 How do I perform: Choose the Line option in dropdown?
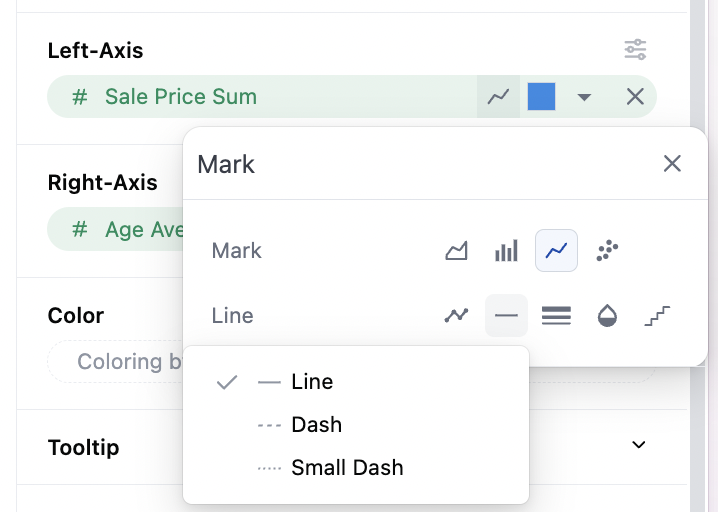pyautogui.click(x=312, y=382)
